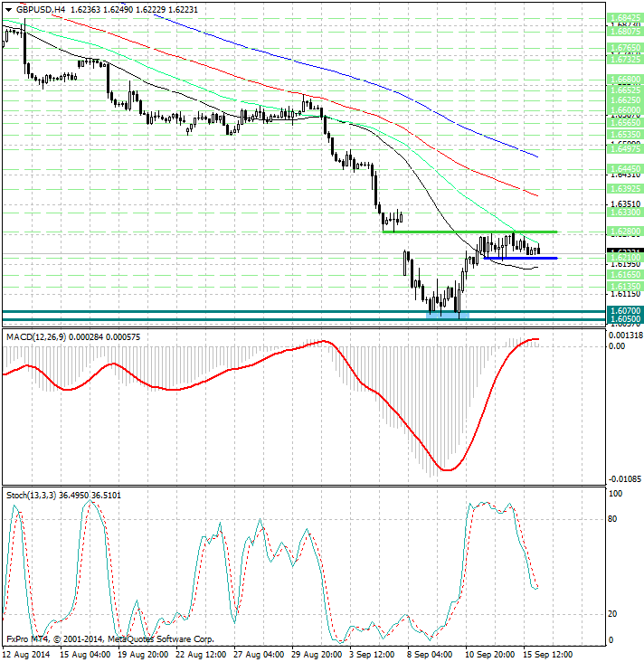Screen dimensions: 644x662
Task: Click the 1.66525 price level label
Action: (x=625, y=90)
